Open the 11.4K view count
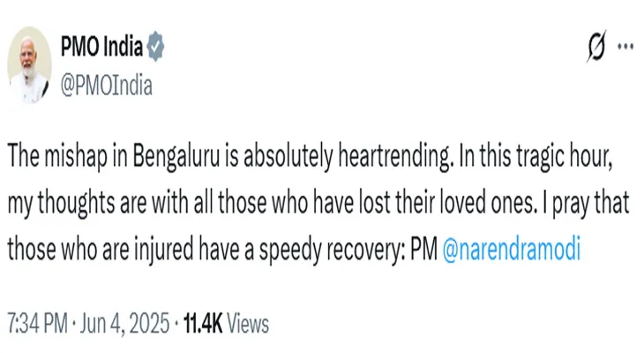The width and height of the screenshot is (644, 353). [x=203, y=323]
